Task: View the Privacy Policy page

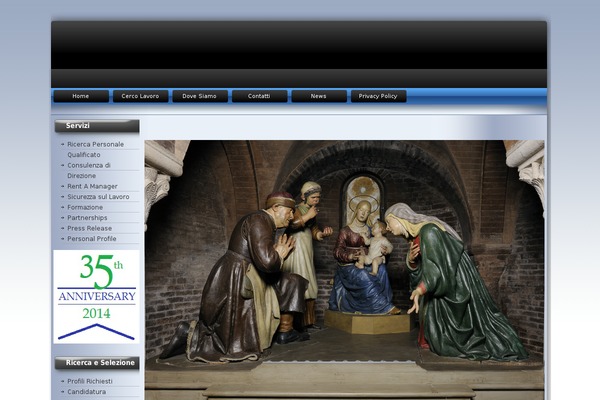Action: tap(378, 96)
